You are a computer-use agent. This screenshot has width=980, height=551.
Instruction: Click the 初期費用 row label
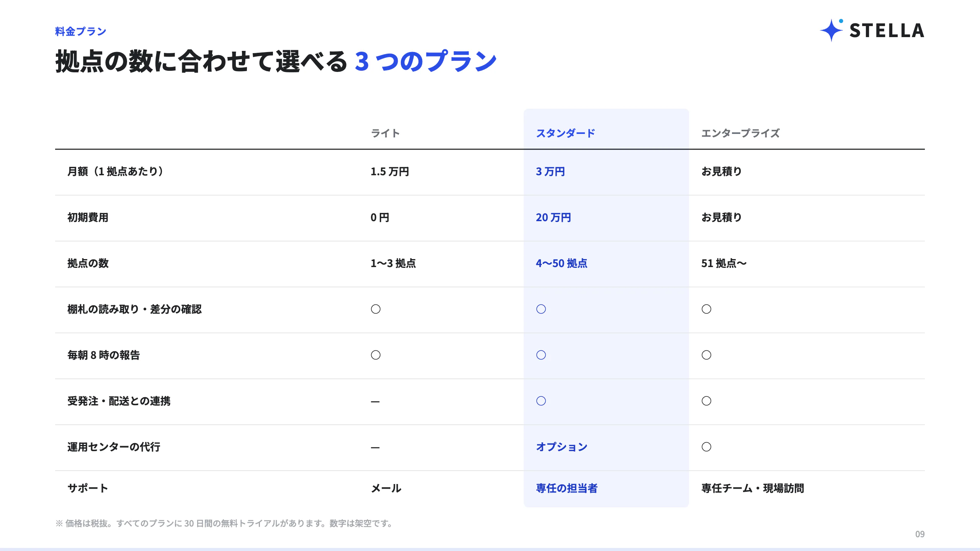(x=88, y=217)
